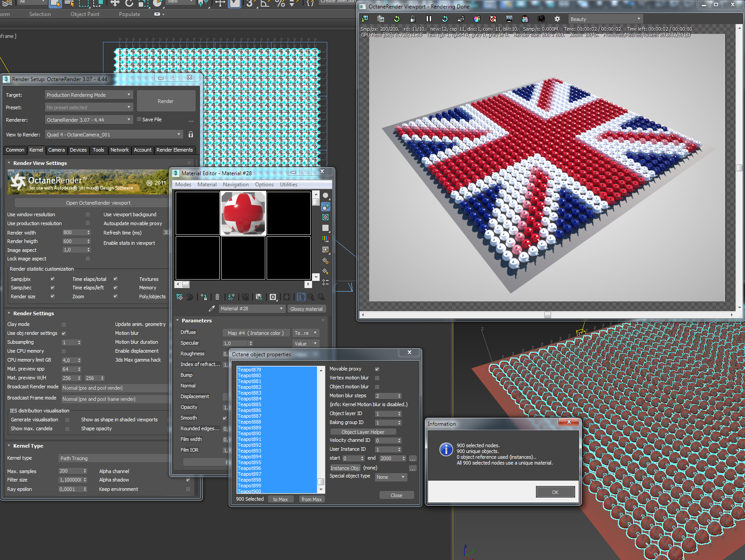
Task: Click the green restart render icon
Action: 396,19
